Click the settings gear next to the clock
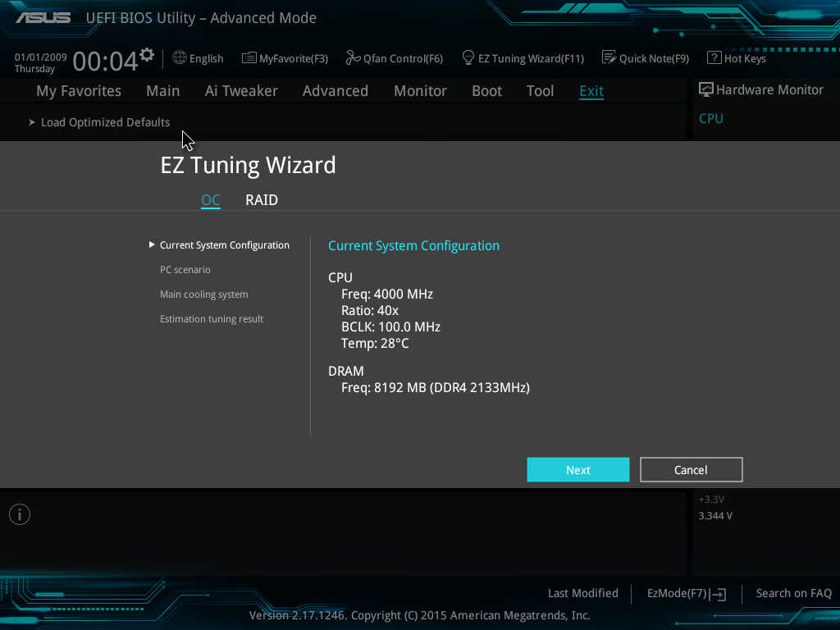Screen dimensions: 840x630 147,55
